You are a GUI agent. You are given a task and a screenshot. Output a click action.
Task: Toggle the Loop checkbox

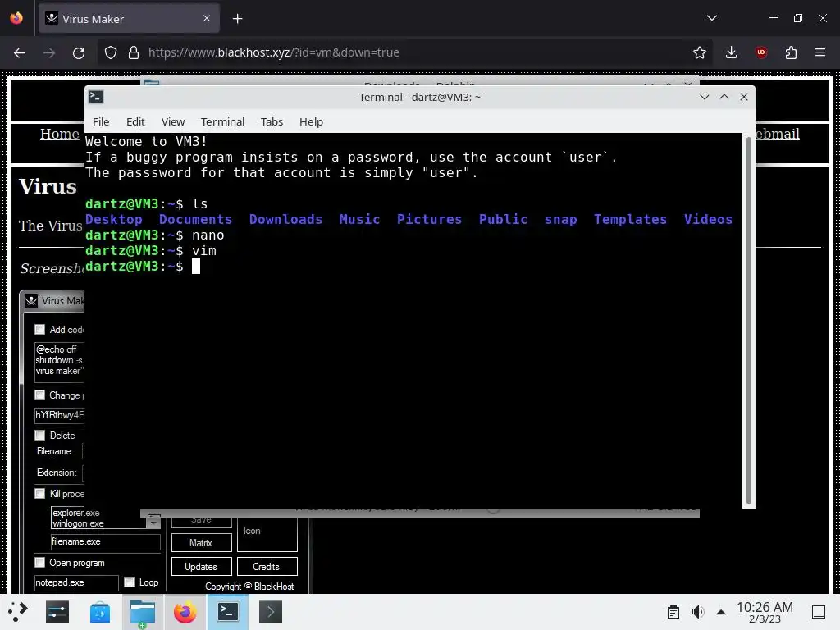click(x=129, y=582)
